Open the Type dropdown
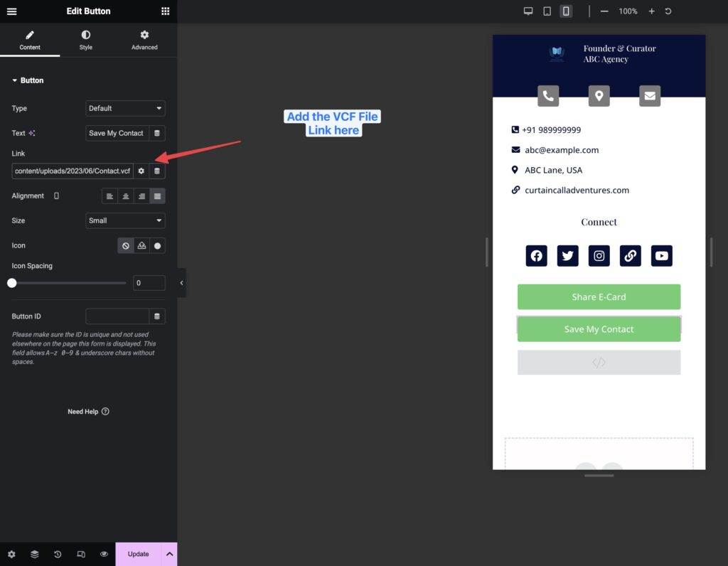 click(x=125, y=109)
